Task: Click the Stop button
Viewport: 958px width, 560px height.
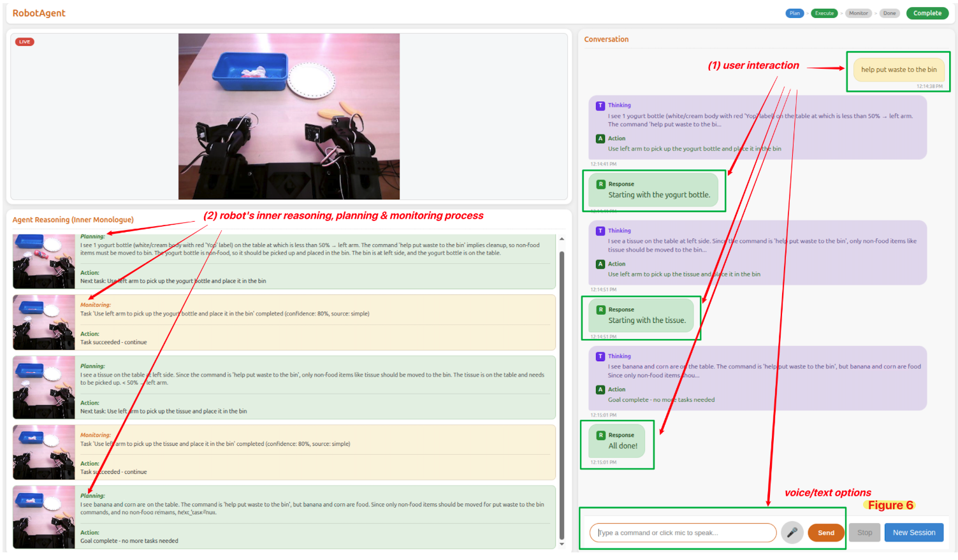Action: point(865,533)
